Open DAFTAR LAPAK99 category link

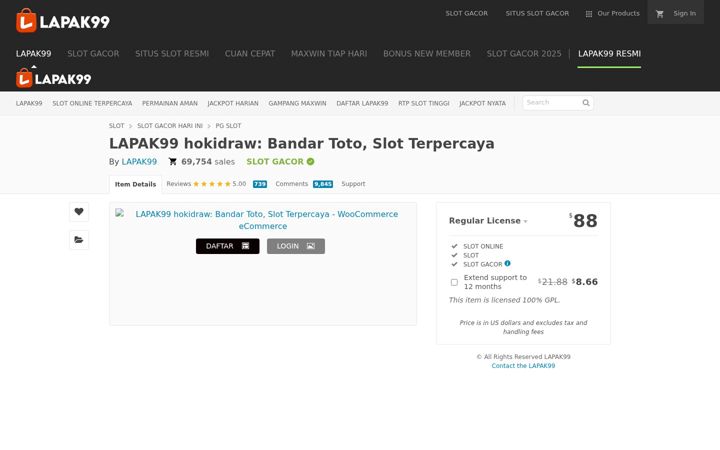[362, 103]
